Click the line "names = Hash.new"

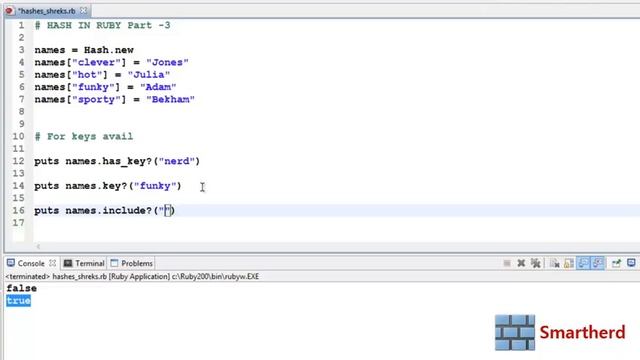84,50
